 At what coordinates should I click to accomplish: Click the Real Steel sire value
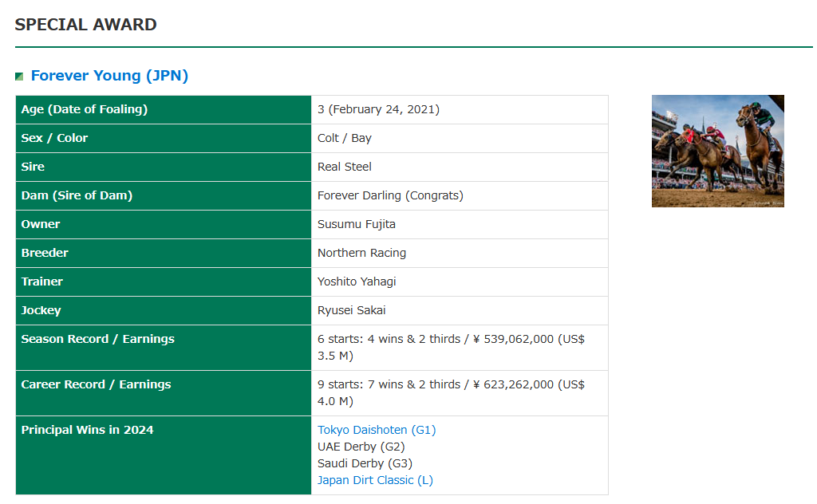click(x=345, y=167)
